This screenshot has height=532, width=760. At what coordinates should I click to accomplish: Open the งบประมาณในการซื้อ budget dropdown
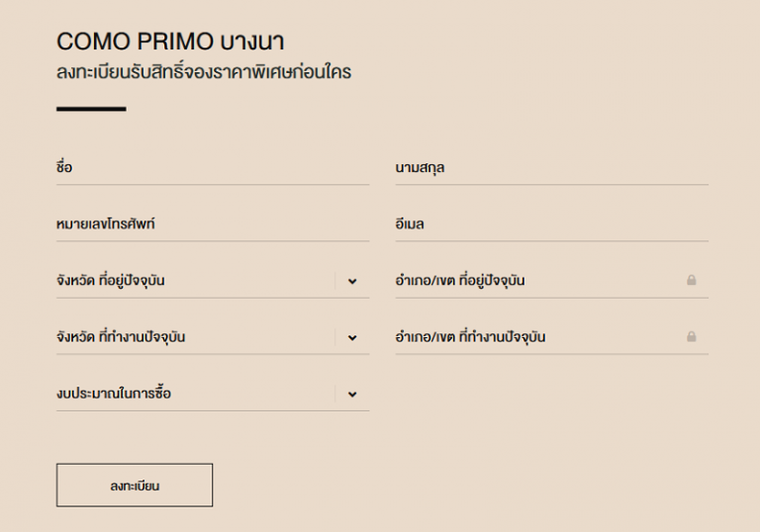(213, 394)
